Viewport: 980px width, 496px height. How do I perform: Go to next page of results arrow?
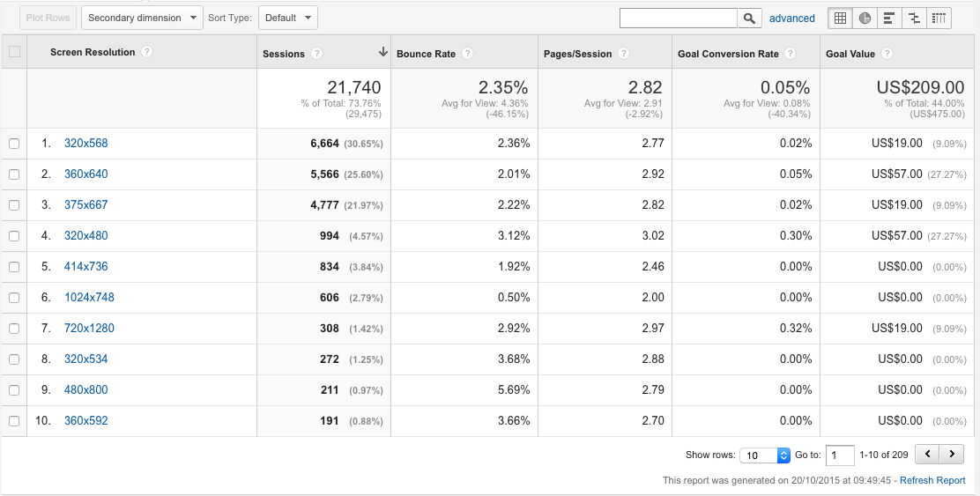tap(951, 455)
